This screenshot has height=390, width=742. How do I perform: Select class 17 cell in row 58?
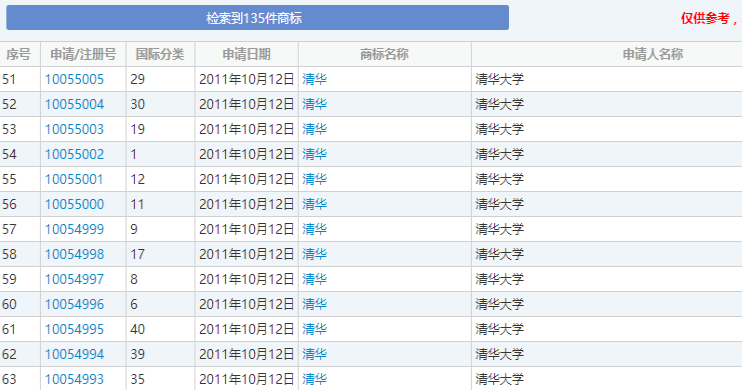click(x=160, y=254)
